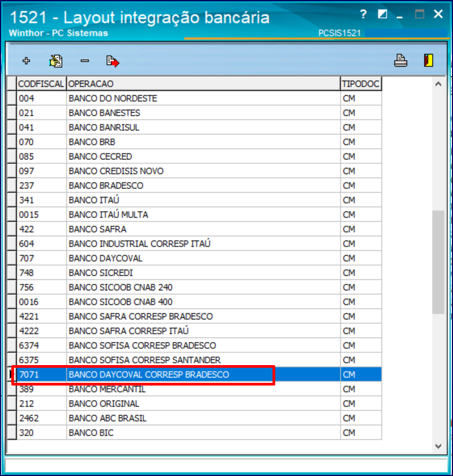Click the contrast square icon in the title bar
453x476 pixels.
(382, 14)
